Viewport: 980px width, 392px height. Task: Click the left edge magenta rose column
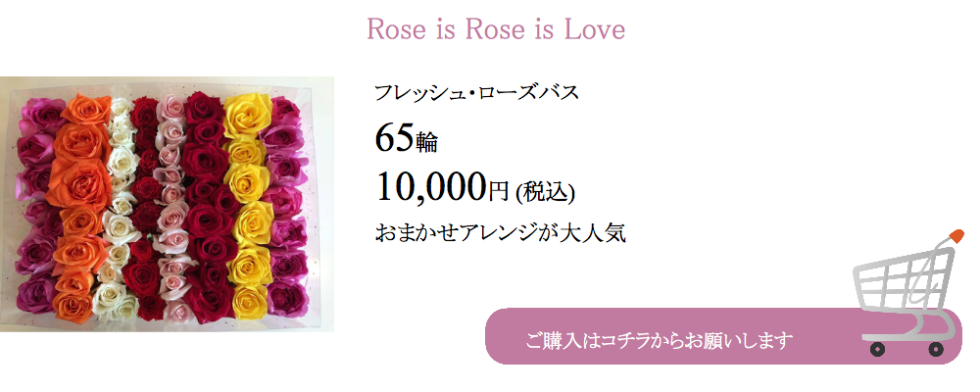coord(36,206)
